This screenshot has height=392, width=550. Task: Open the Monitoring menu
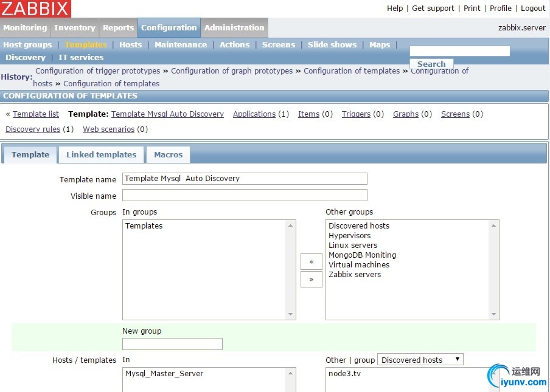(x=25, y=28)
